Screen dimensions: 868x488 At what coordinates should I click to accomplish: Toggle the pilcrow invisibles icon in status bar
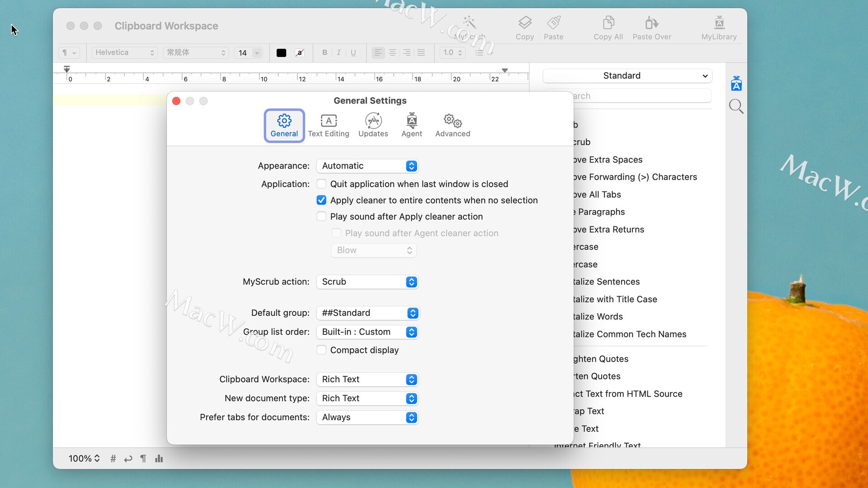pyautogui.click(x=143, y=459)
